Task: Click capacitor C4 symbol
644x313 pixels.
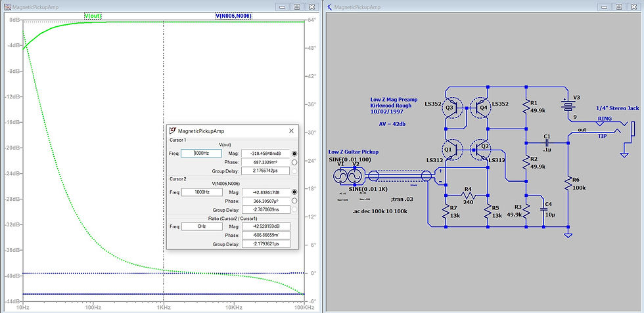Action: (x=543, y=209)
